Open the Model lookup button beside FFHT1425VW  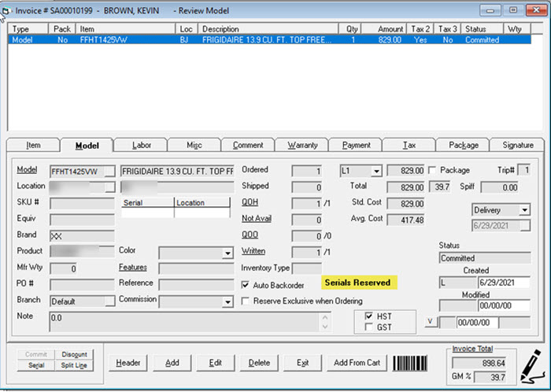click(x=109, y=172)
